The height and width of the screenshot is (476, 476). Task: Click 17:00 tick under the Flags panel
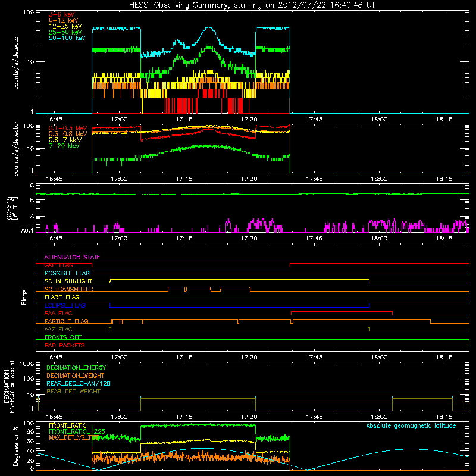(119, 358)
